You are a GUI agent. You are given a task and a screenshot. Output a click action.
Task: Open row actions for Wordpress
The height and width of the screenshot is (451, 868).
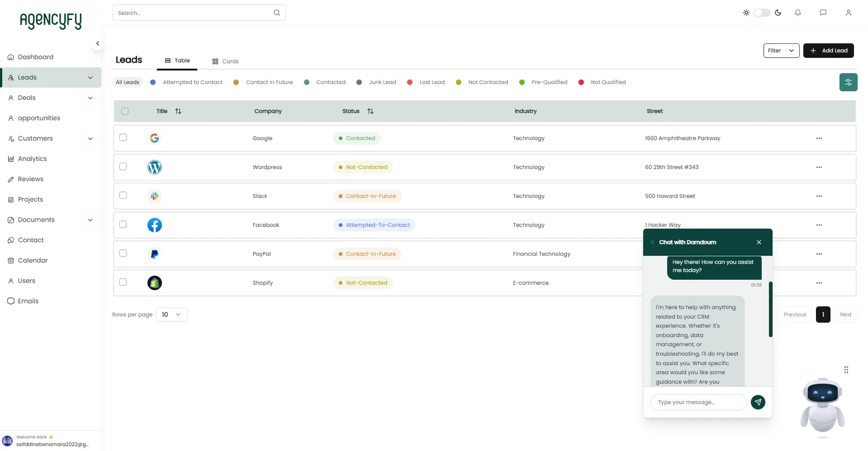point(819,167)
